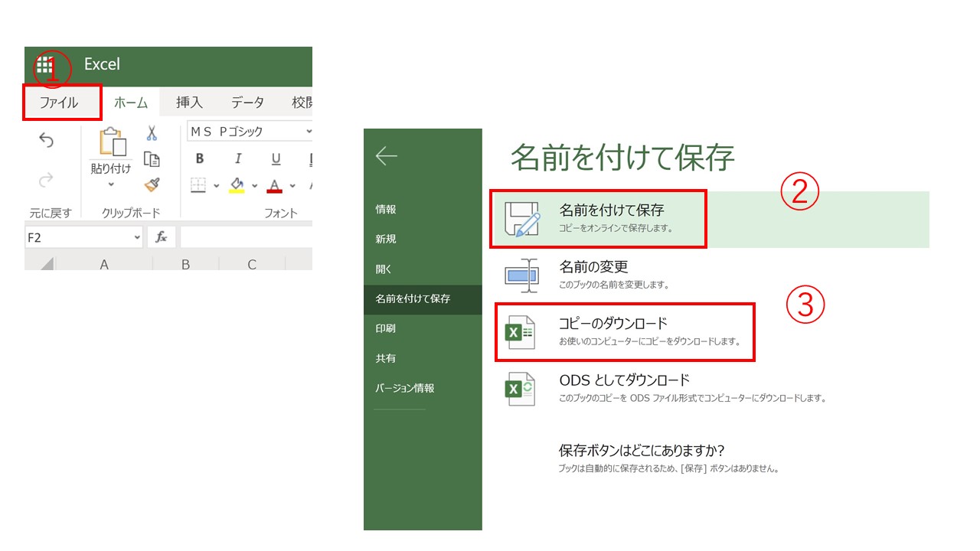Image resolution: width=980 pixels, height=551 pixels.
Task: Select column C header
Action: (x=252, y=264)
